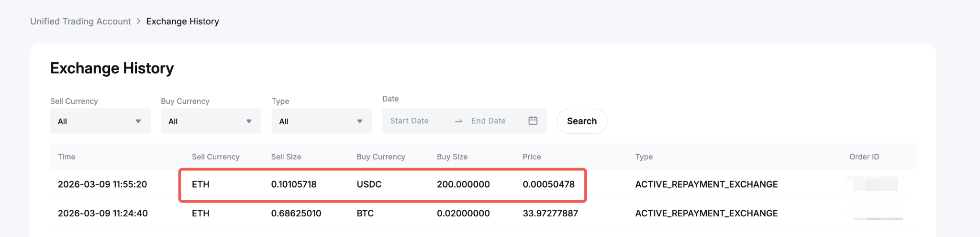The image size is (980, 237).
Task: Click the breadcrumb chevron separator
Action: (139, 22)
